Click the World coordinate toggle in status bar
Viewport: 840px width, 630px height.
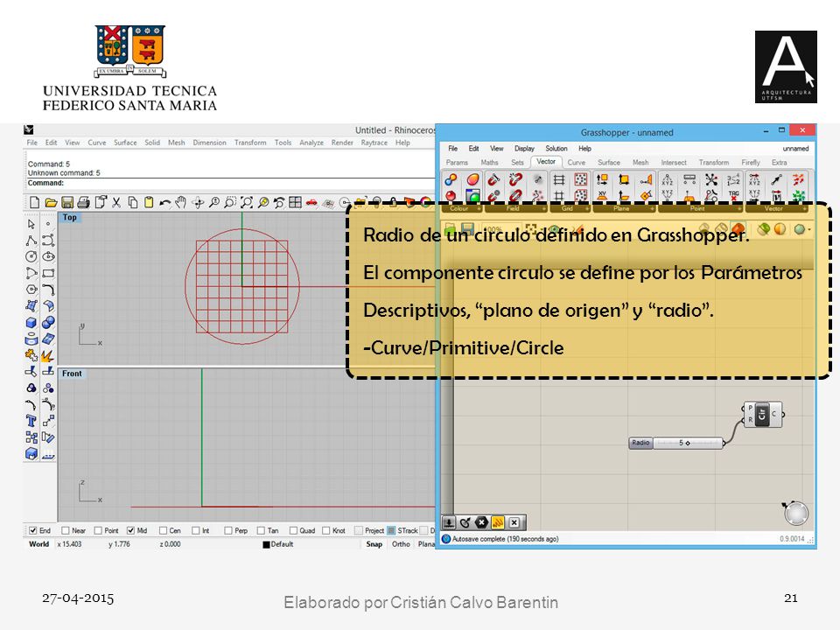tap(39, 544)
